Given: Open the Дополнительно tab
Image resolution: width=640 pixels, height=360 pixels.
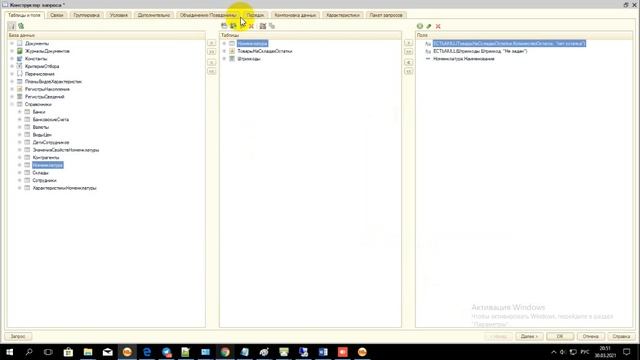Looking at the screenshot, I should pyautogui.click(x=153, y=15).
